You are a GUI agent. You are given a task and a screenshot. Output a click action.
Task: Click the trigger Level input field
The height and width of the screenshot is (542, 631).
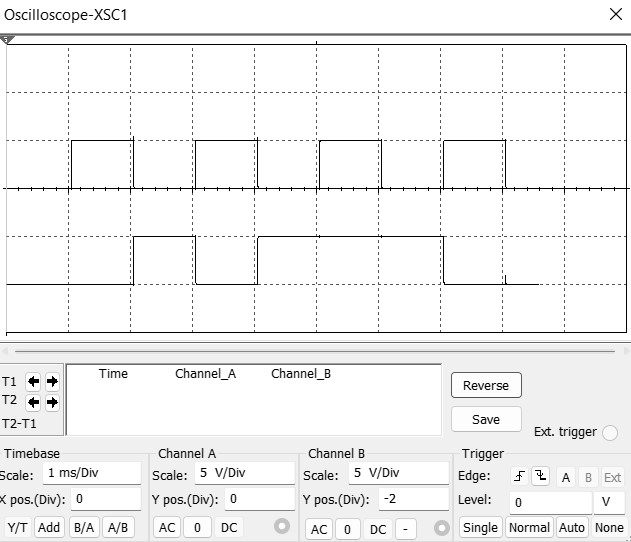click(x=550, y=502)
